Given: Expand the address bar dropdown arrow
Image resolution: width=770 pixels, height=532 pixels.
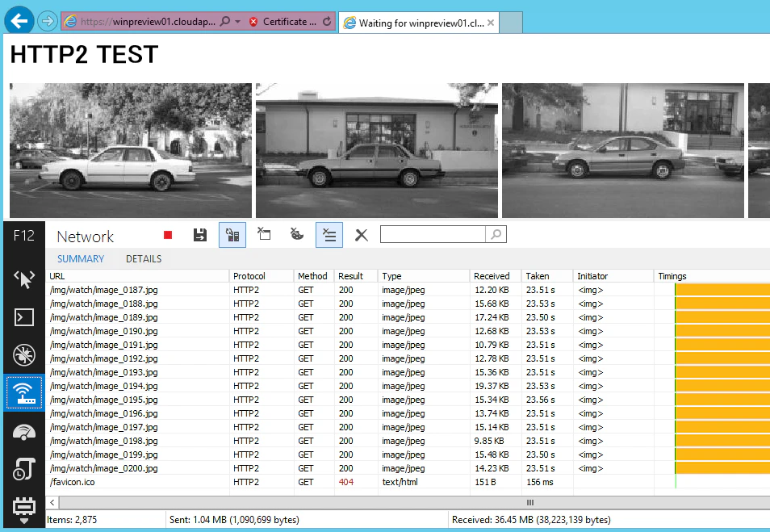Looking at the screenshot, I should tap(237, 22).
